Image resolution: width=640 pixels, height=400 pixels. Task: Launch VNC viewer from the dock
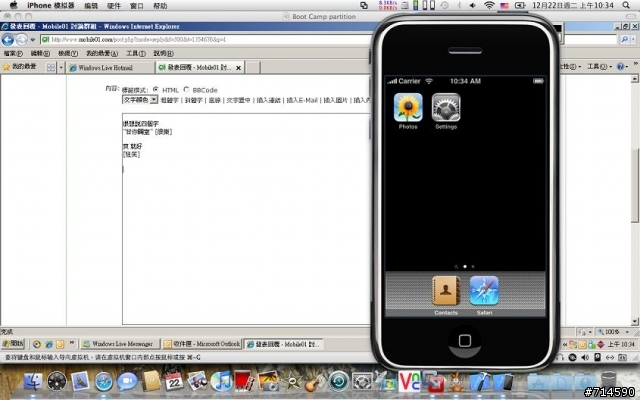click(409, 382)
